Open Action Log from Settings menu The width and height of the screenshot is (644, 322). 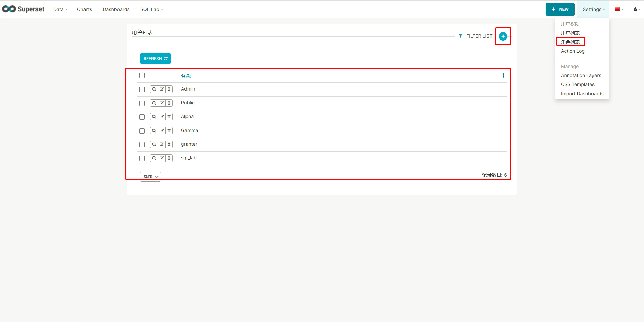pos(573,51)
